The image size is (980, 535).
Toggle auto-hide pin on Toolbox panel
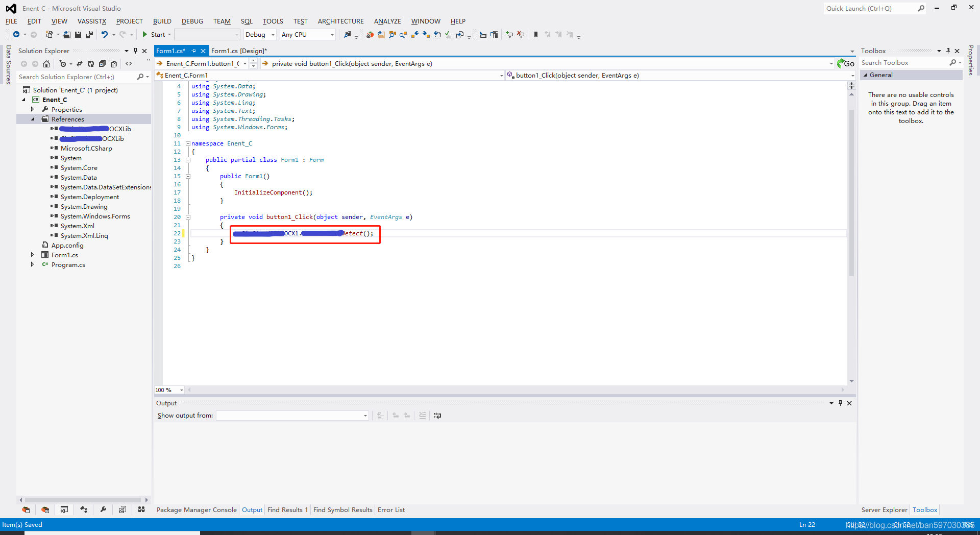coord(948,51)
